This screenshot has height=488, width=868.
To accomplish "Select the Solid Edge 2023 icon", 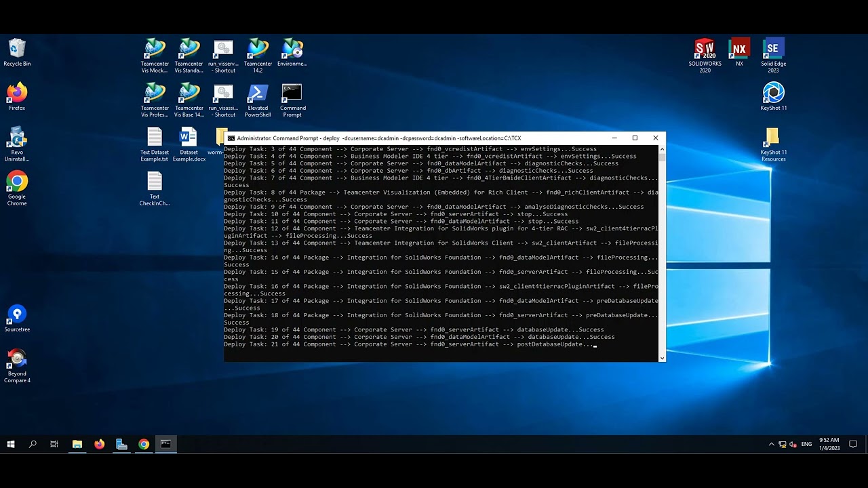I will [773, 55].
